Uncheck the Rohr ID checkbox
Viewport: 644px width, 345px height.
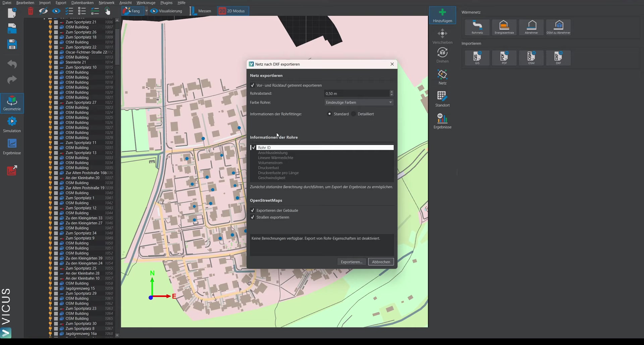(254, 147)
